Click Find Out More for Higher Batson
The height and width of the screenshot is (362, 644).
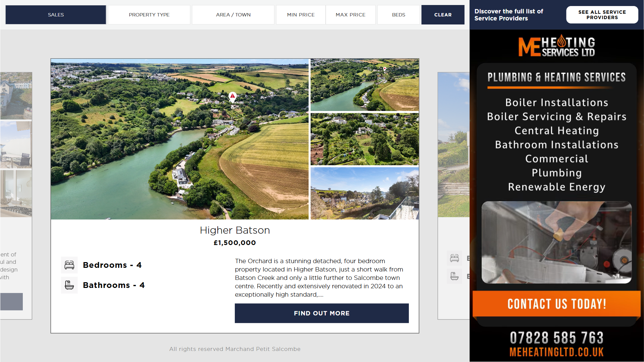point(321,313)
